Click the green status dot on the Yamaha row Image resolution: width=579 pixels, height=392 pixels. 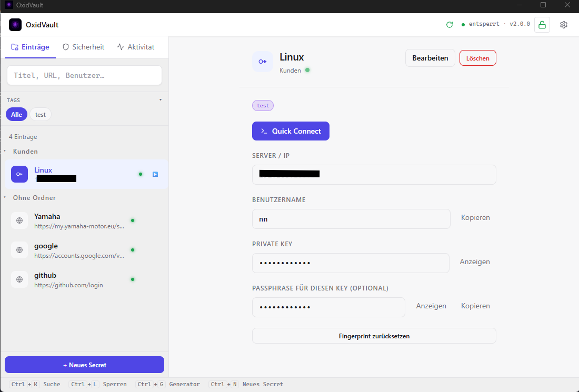coord(133,221)
